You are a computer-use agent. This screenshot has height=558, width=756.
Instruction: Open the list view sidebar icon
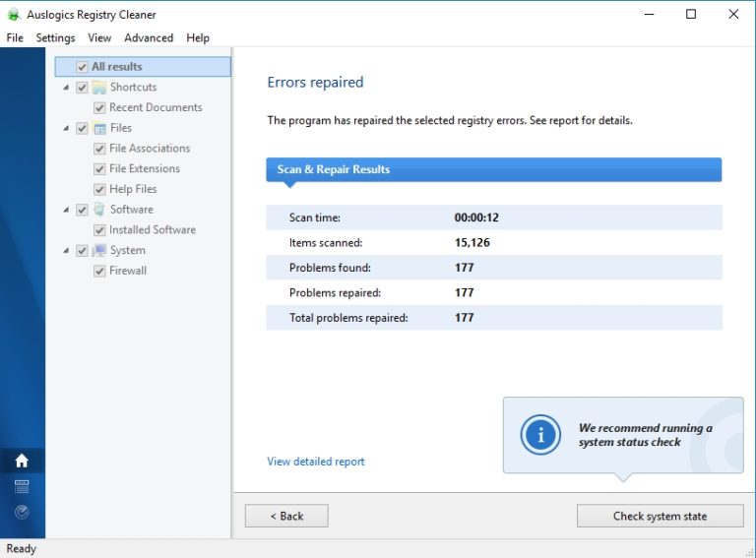click(x=22, y=486)
